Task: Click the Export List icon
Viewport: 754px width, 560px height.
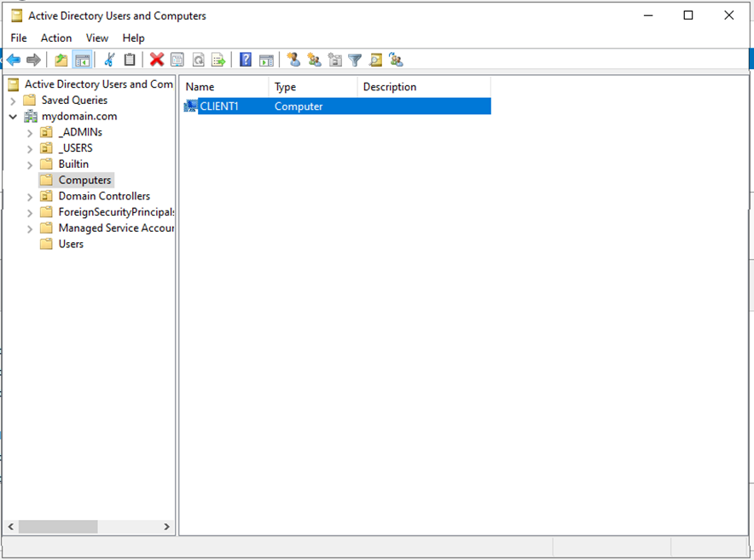Action: pos(218,60)
